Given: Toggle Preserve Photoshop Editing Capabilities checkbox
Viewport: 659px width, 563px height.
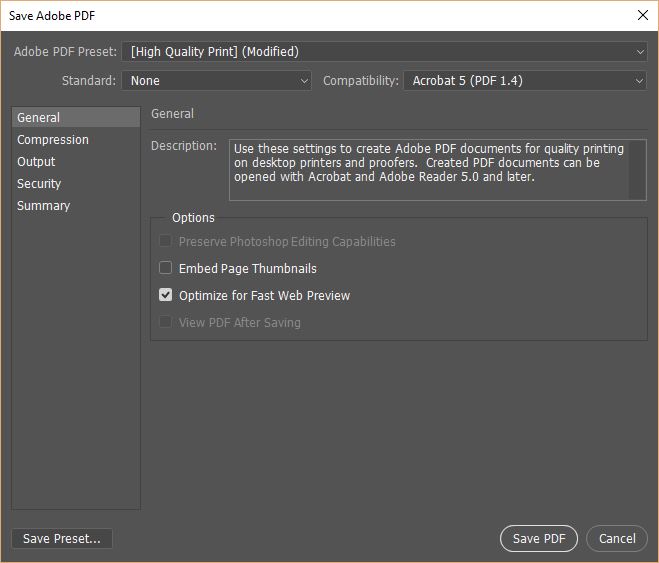Looking at the screenshot, I should point(166,241).
